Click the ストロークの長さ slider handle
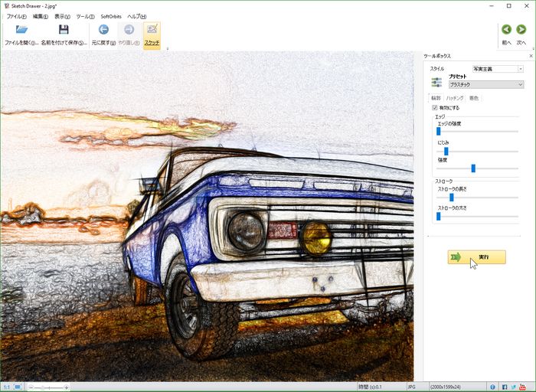Image resolution: width=536 pixels, height=392 pixels. coord(451,198)
